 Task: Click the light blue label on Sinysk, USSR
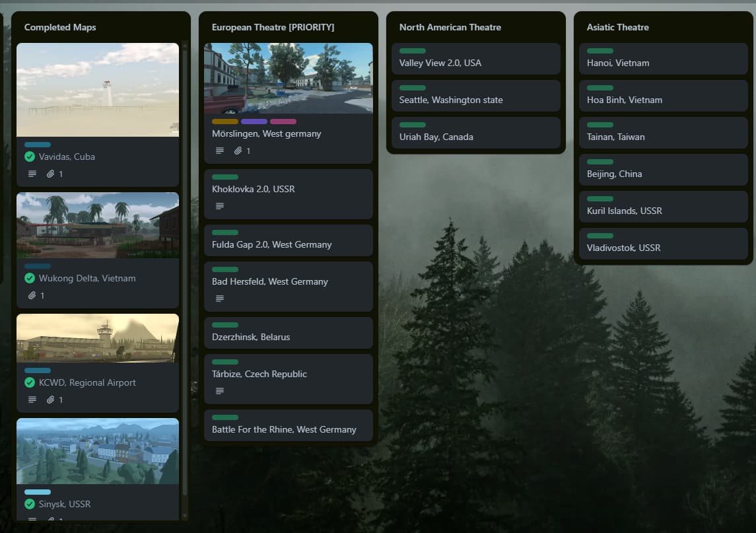(38, 492)
